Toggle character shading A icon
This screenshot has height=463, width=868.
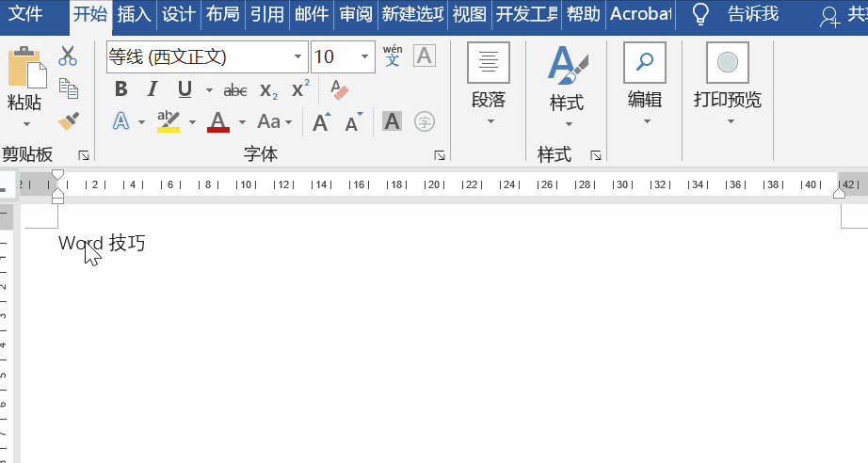392,121
